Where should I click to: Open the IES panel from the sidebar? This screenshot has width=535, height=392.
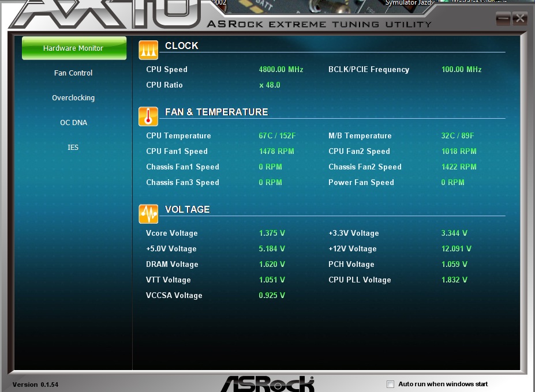click(73, 148)
